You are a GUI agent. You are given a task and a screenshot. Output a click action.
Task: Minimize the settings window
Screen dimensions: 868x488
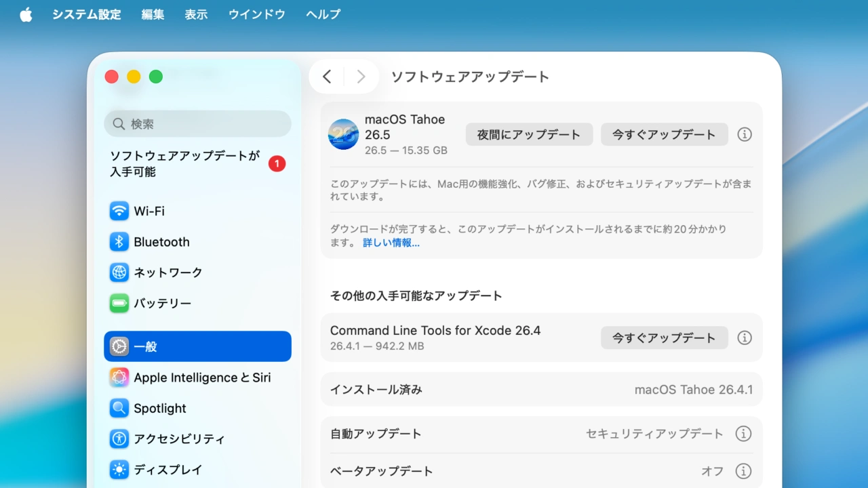coord(134,77)
